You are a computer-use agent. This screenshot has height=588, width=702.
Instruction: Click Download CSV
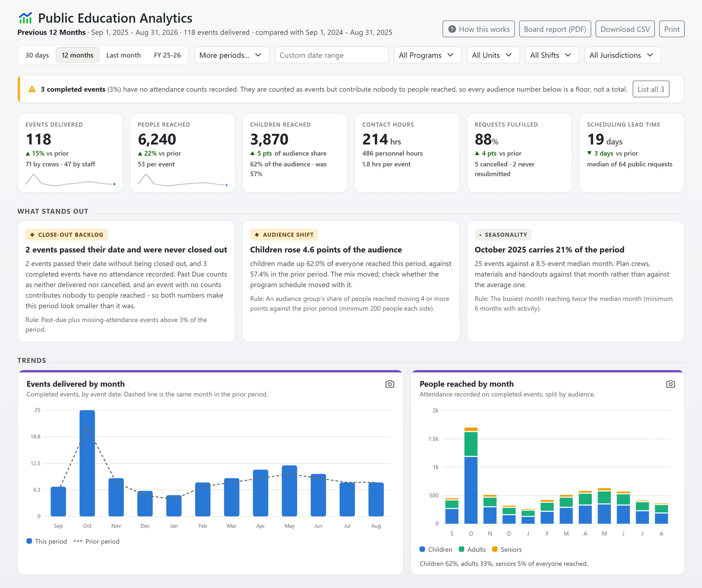[625, 29]
